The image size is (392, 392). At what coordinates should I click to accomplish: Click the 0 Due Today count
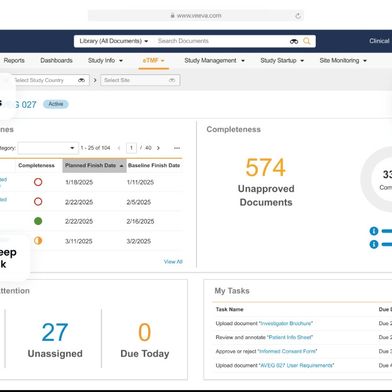pyautogui.click(x=144, y=332)
